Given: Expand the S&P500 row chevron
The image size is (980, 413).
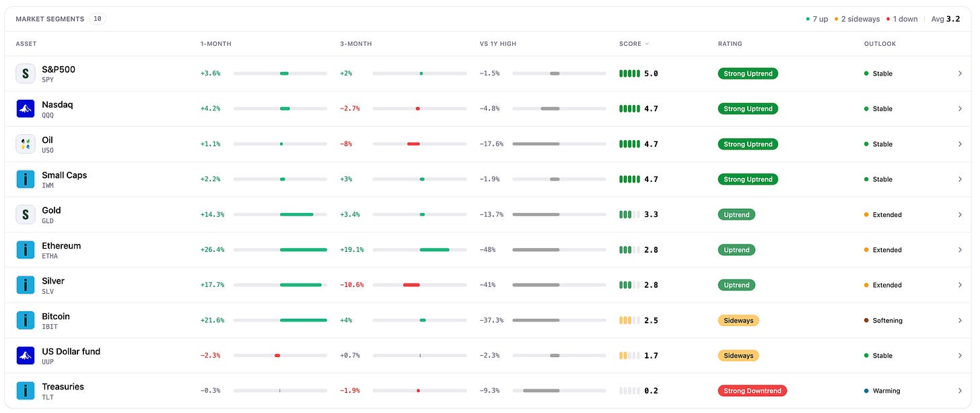Looking at the screenshot, I should tap(960, 73).
